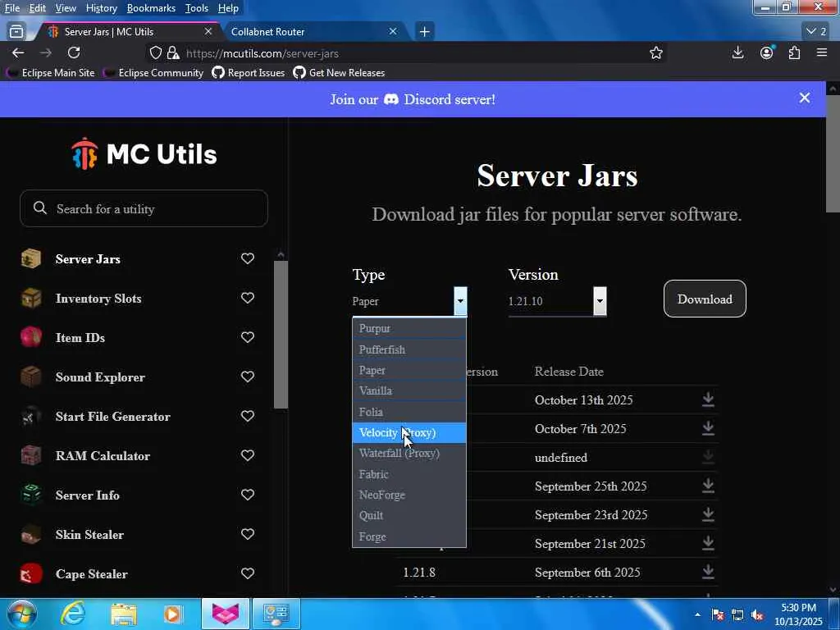The height and width of the screenshot is (630, 840).
Task: Download the September 25th 2025 build
Action: point(708,486)
